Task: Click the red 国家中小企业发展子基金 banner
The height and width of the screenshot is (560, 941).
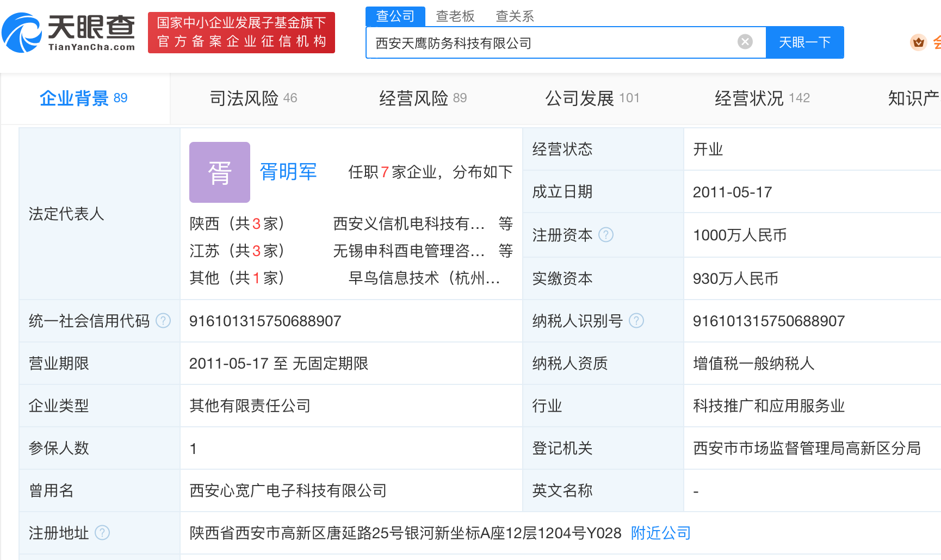Action: click(242, 33)
